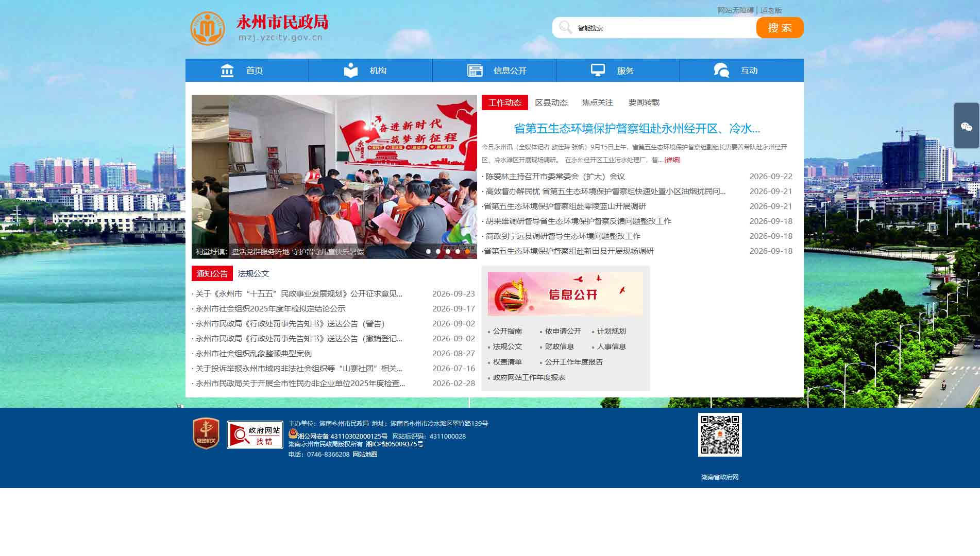The image size is (980, 556).
Task: Click the 服务 monitor icon in navigation
Action: 598,71
